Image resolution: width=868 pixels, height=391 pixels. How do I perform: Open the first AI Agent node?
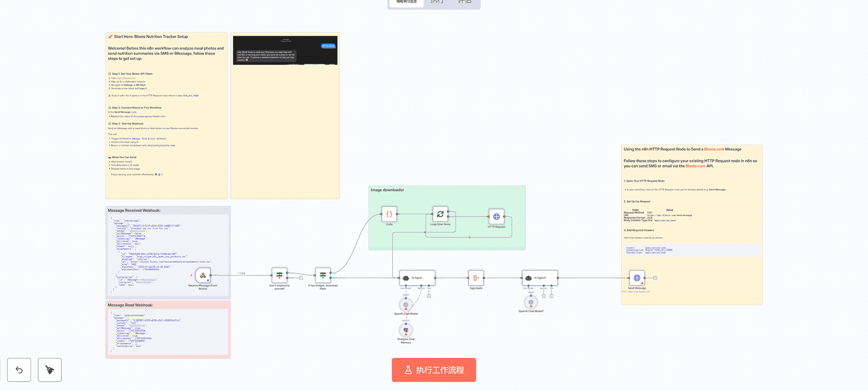tap(417, 278)
